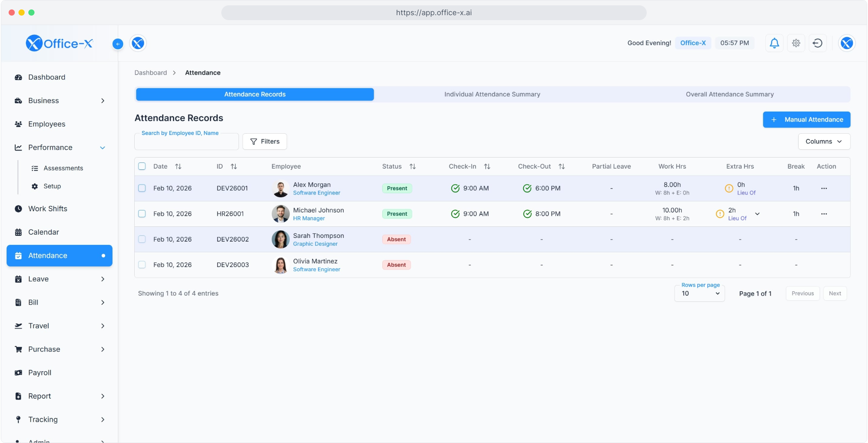This screenshot has height=443, width=868.
Task: Check the Olivia Martinez row checkbox
Action: pos(142,265)
